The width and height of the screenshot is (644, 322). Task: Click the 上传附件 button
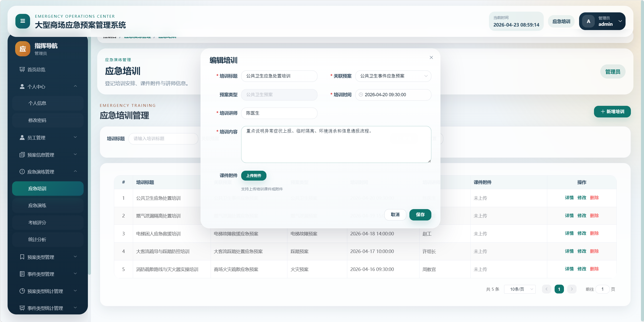click(x=254, y=176)
